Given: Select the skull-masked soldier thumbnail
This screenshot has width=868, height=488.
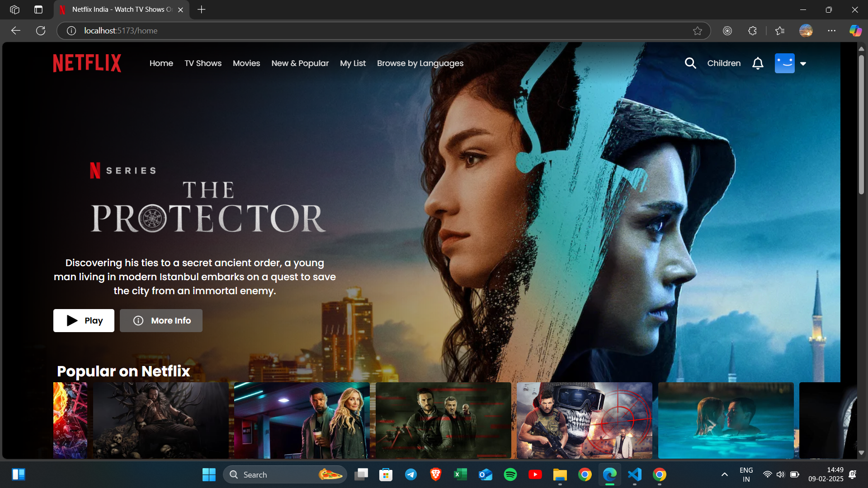Looking at the screenshot, I should coord(585,421).
